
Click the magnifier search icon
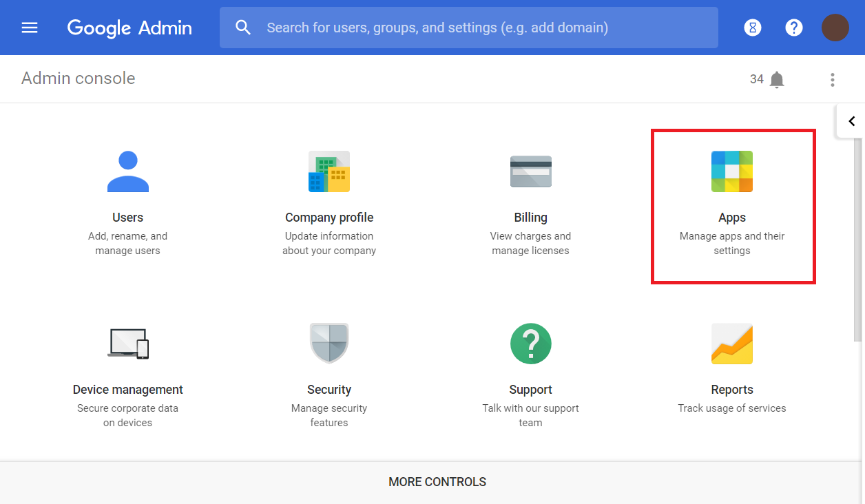coord(242,28)
